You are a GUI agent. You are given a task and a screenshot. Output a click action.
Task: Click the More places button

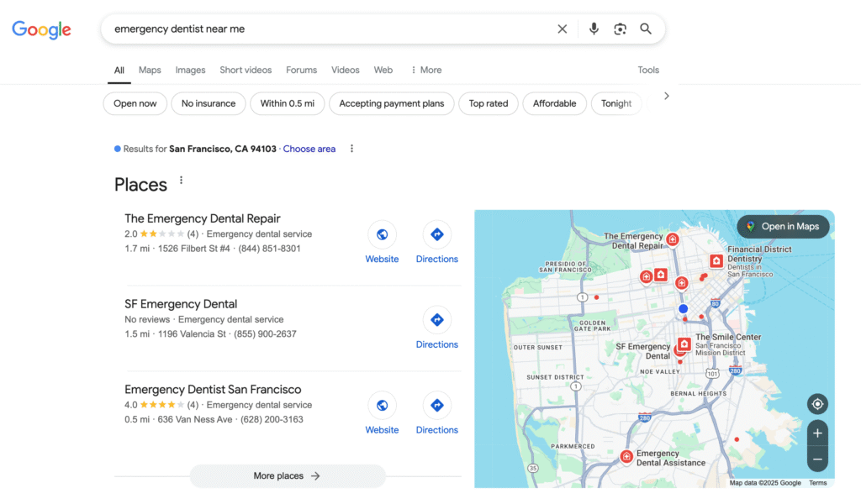coord(288,475)
